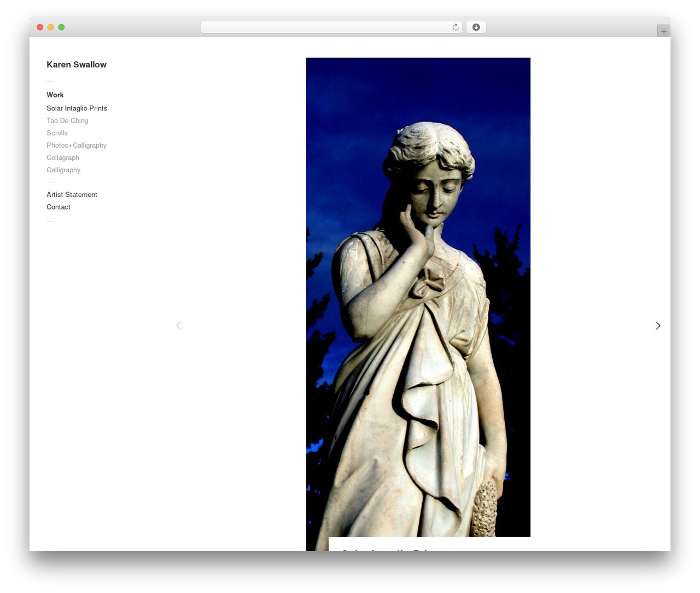The height and width of the screenshot is (593, 700).
Task: Go to previous slide arrow
Action: [178, 325]
